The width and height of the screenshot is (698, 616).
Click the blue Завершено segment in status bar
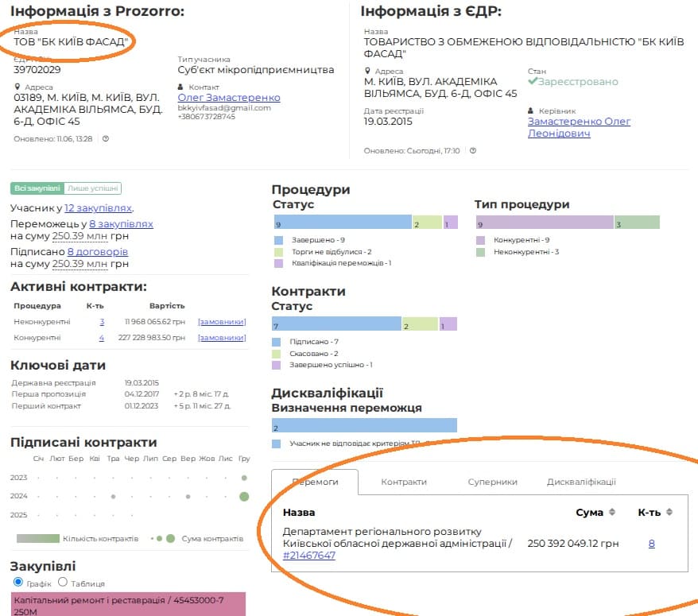342,222
